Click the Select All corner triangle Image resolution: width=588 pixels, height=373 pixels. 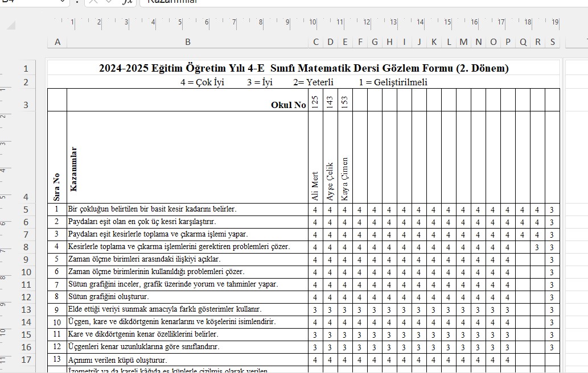pyautogui.click(x=11, y=26)
